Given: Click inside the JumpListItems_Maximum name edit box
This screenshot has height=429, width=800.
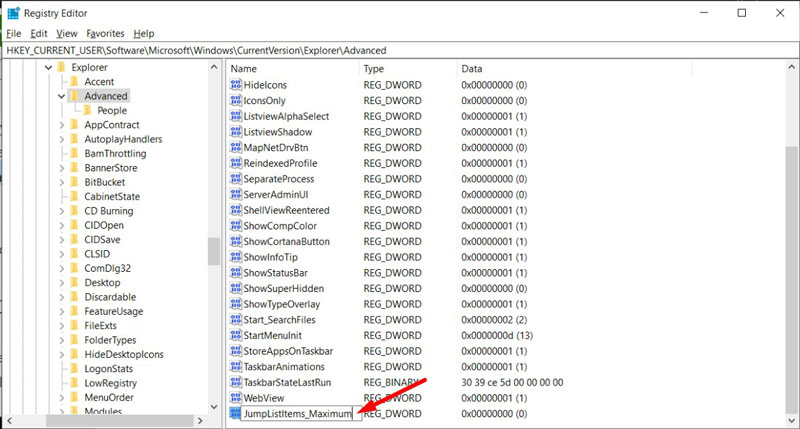Looking at the screenshot, I should pos(301,414).
